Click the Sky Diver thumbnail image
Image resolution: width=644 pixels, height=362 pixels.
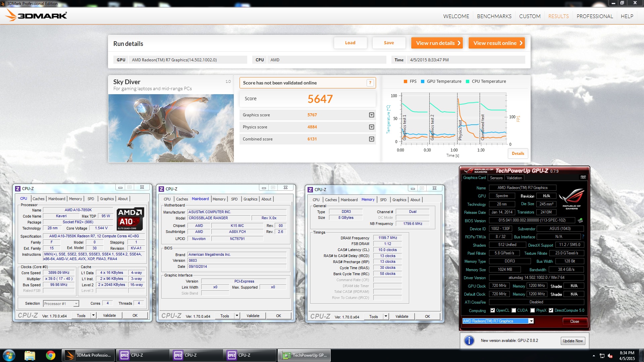click(x=171, y=128)
